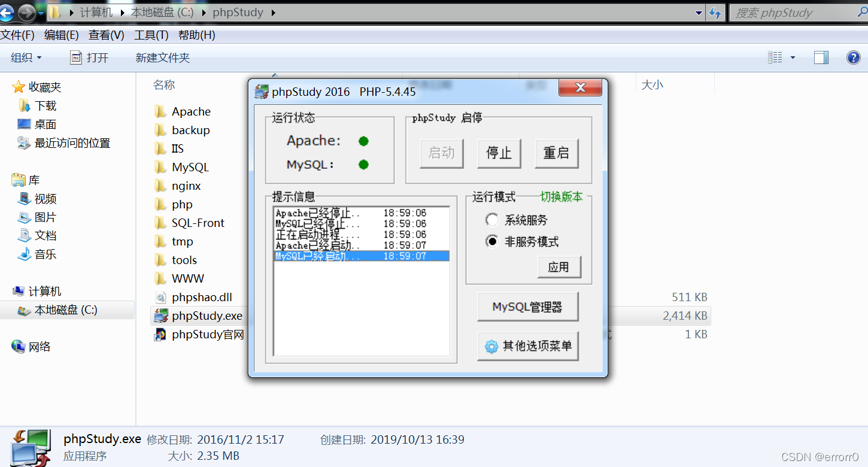This screenshot has height=467, width=868.
Task: Click the 大小 column header
Action: (x=652, y=85)
